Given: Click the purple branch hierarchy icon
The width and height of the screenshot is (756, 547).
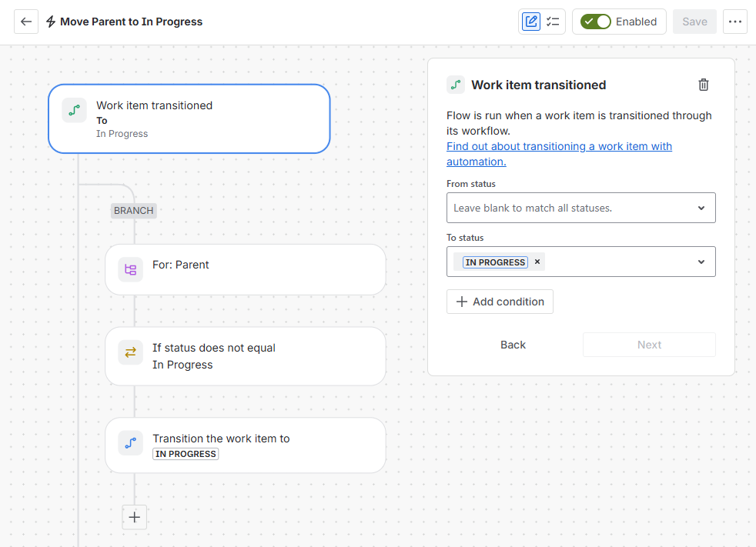Looking at the screenshot, I should point(131,269).
